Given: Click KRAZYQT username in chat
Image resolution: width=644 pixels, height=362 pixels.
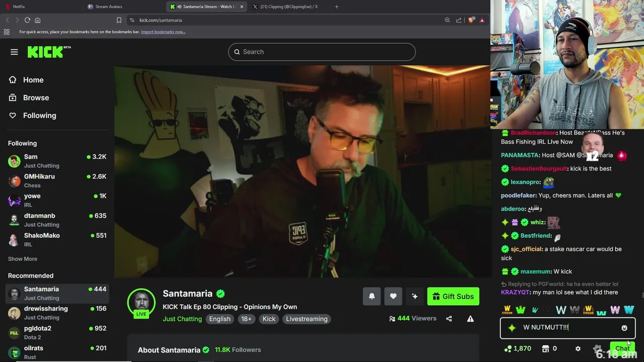Looking at the screenshot, I should (515, 292).
